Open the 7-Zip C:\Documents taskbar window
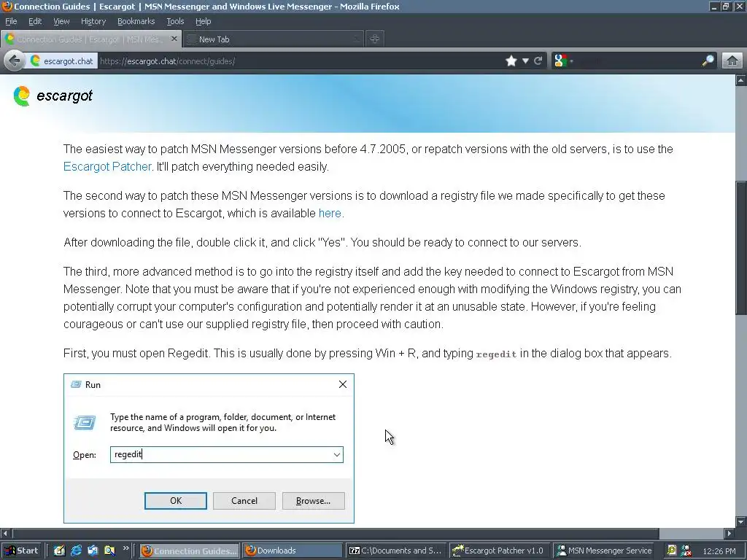 click(396, 551)
